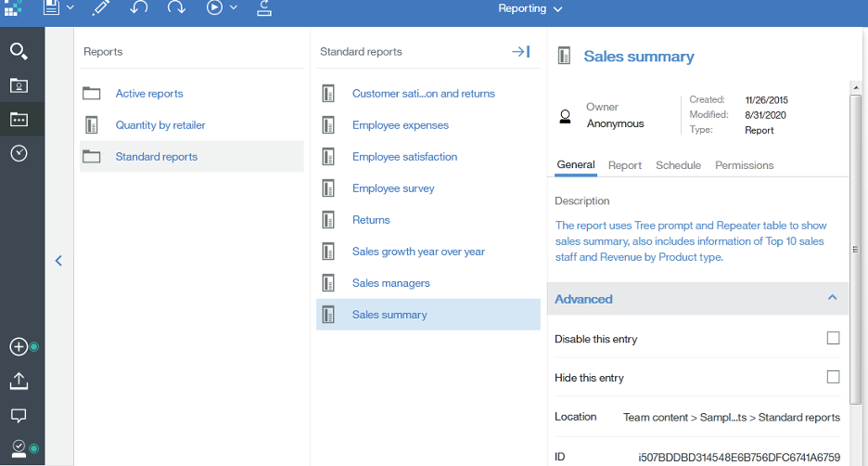Open the Recent clock icon
Image resolution: width=868 pixels, height=466 pixels.
pyautogui.click(x=19, y=153)
